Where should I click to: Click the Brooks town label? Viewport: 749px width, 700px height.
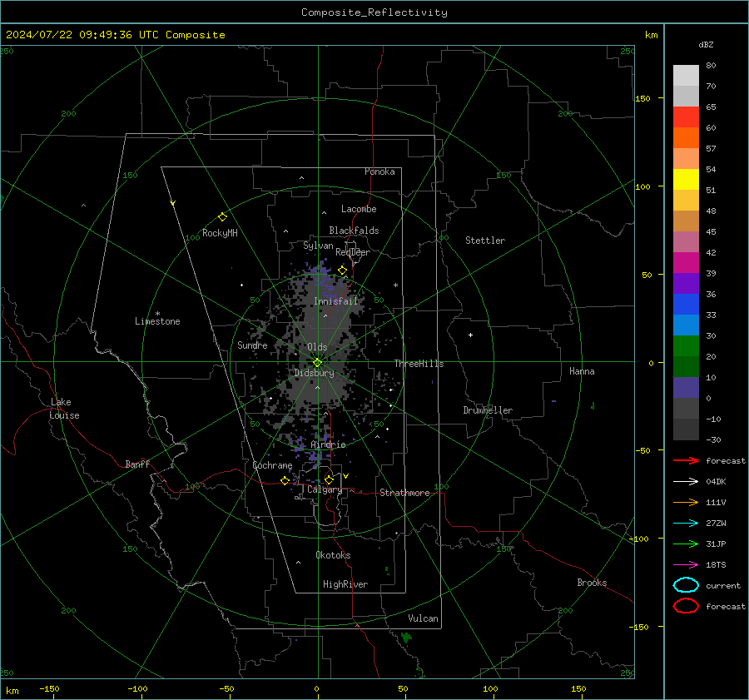pos(592,583)
